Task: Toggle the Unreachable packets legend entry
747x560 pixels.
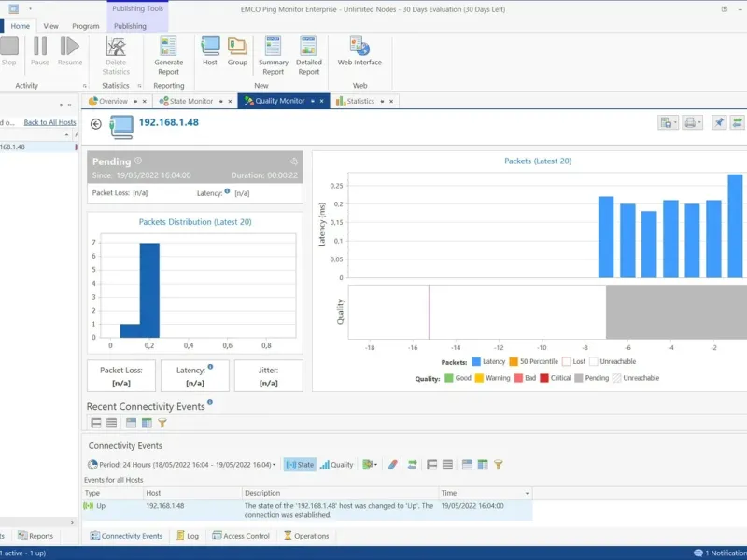Action: tap(613, 362)
